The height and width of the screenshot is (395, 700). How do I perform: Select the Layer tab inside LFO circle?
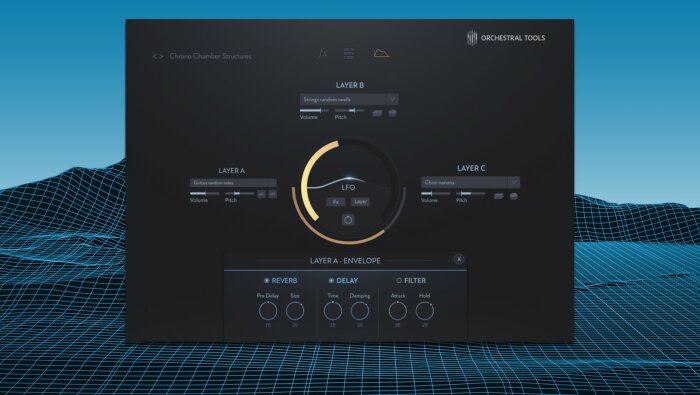(x=360, y=202)
